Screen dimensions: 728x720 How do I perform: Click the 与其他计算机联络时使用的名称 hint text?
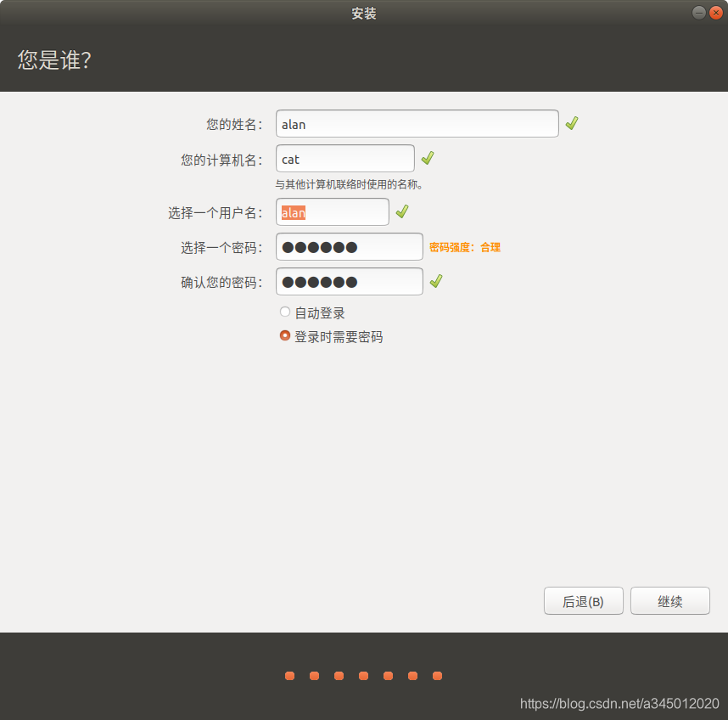pyautogui.click(x=349, y=184)
